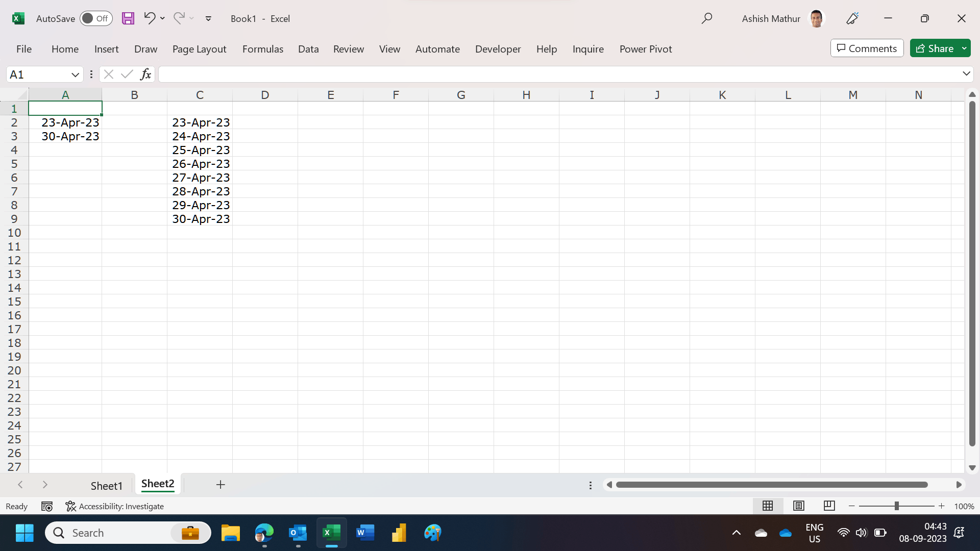Expand the formula bar chevron
This screenshot has width=980, height=551.
click(x=966, y=74)
